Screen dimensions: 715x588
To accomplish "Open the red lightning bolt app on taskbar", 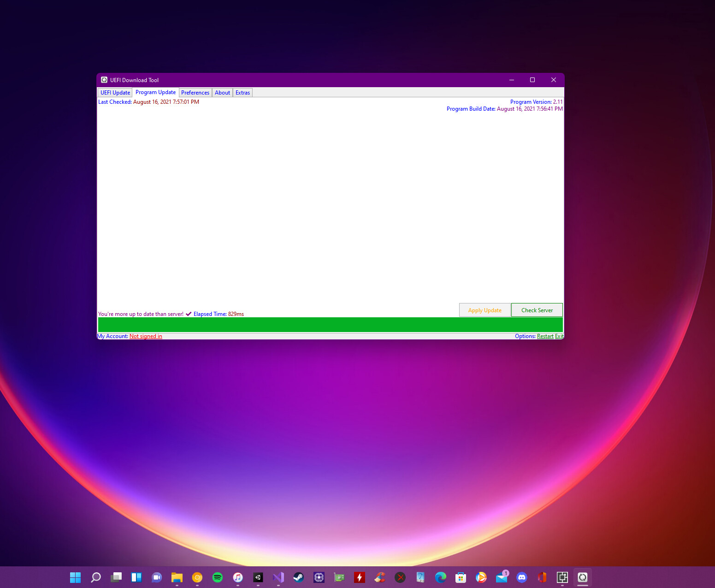I will [x=360, y=577].
